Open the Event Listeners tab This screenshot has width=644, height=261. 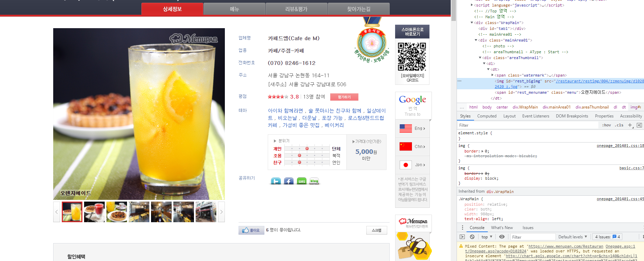coord(536,116)
